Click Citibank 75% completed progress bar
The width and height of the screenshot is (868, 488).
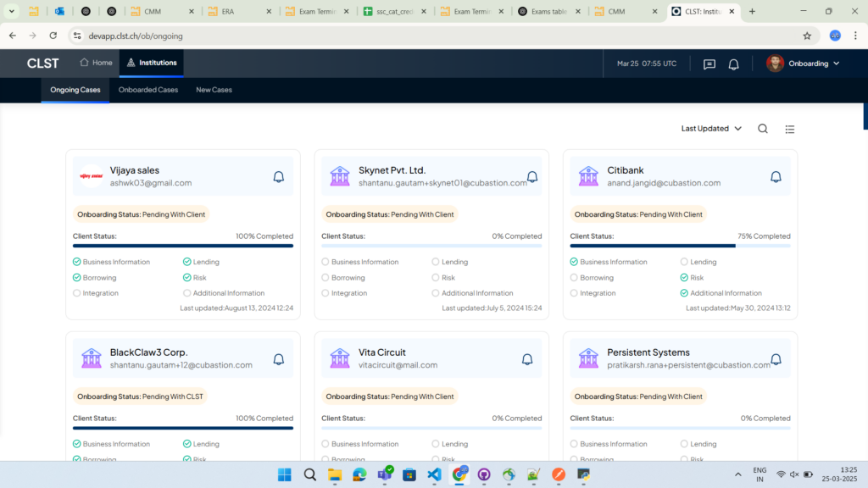coord(681,246)
